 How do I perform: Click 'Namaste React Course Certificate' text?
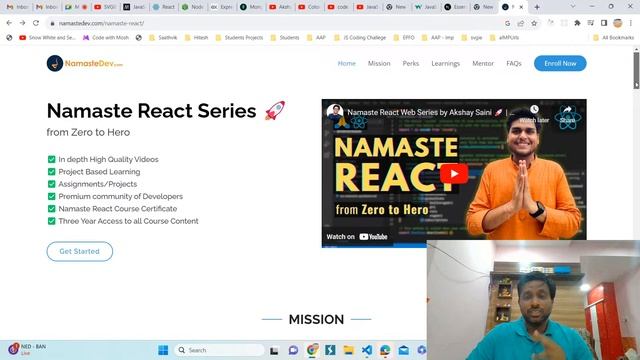pyautogui.click(x=118, y=209)
